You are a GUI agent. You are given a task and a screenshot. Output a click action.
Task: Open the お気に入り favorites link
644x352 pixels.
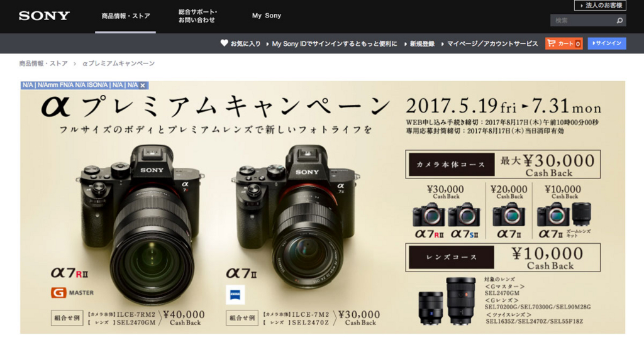pos(245,43)
